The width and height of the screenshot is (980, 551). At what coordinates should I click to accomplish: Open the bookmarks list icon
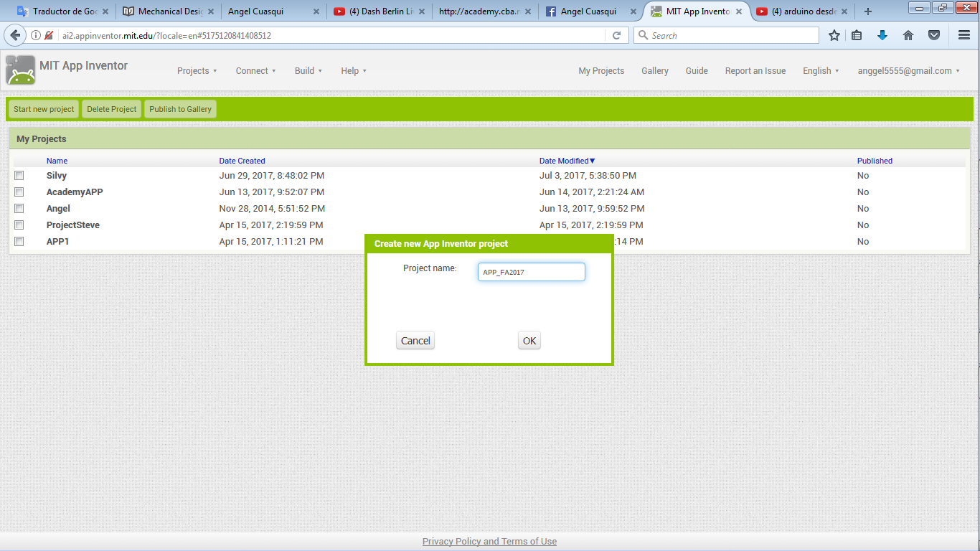(857, 35)
